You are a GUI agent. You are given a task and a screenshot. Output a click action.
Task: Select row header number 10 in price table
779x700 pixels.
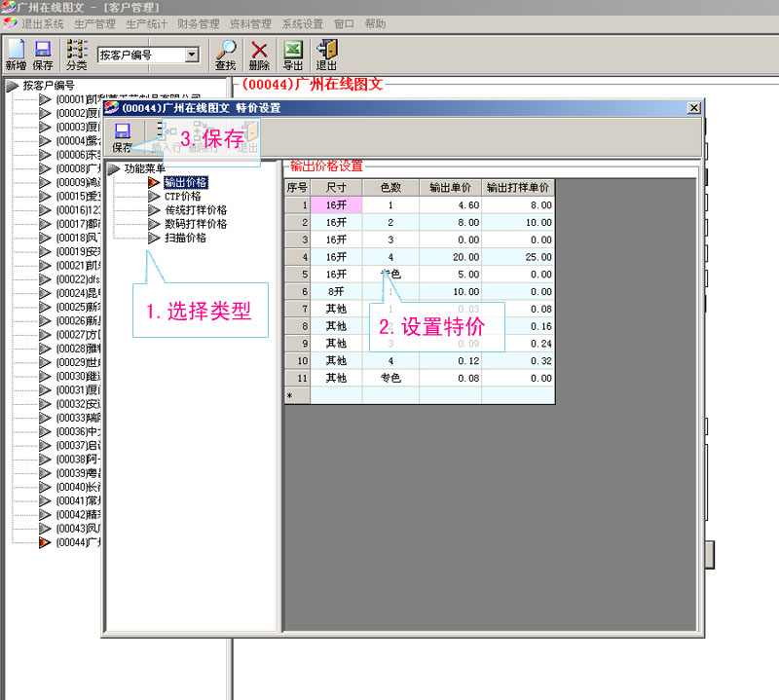[x=297, y=360]
